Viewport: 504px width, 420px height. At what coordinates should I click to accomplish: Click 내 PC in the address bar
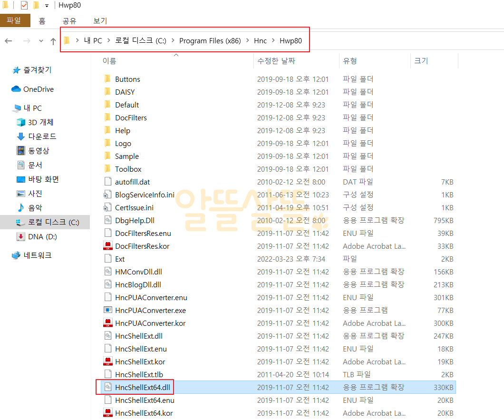coord(93,41)
